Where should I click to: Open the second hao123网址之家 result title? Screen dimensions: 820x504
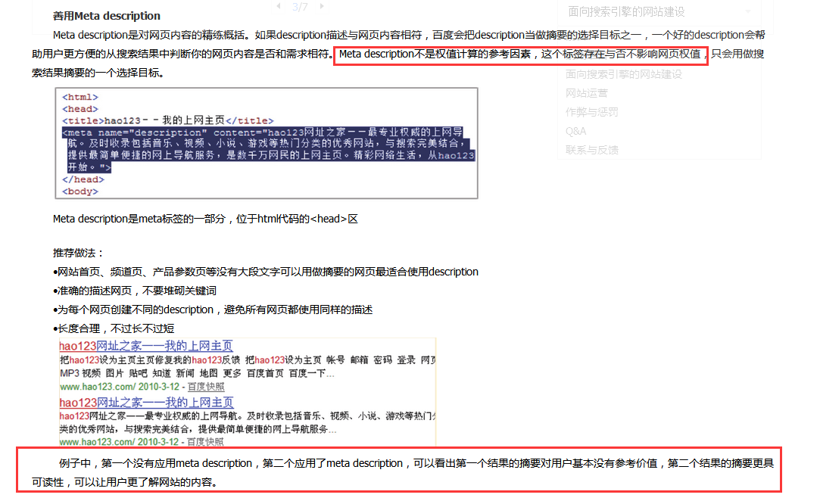146,403
